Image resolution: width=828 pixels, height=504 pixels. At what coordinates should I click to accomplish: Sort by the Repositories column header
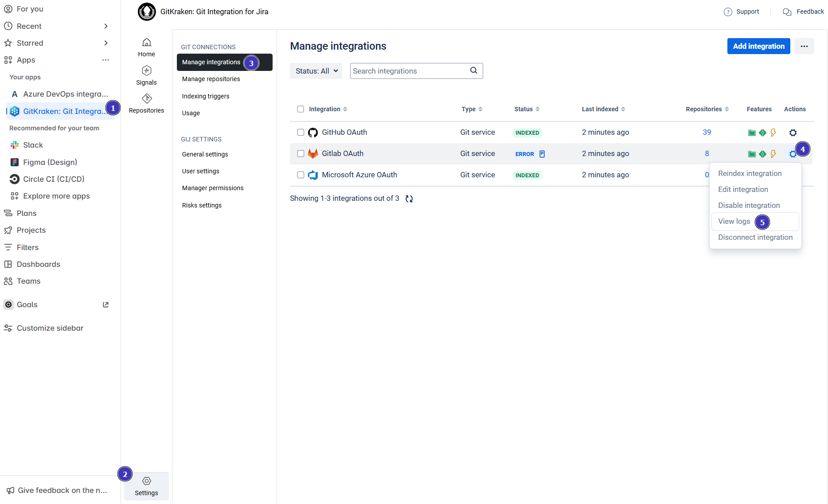click(x=707, y=109)
